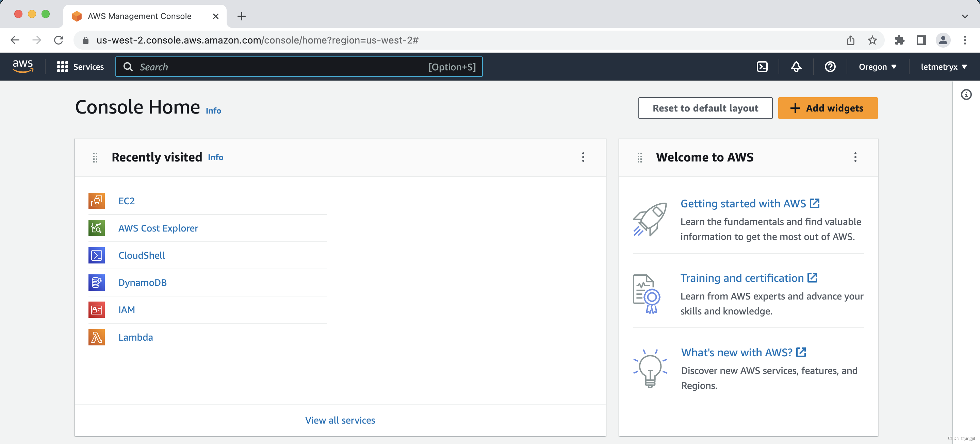Open Getting started with AWS link
The image size is (980, 444).
[750, 203]
